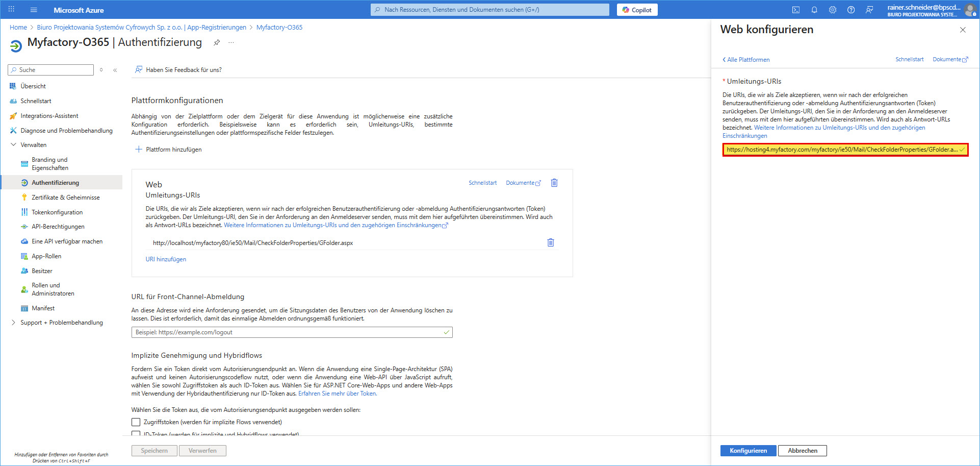Select the localhost redirect URI row
This screenshot has width=980, height=466.
(x=352, y=243)
